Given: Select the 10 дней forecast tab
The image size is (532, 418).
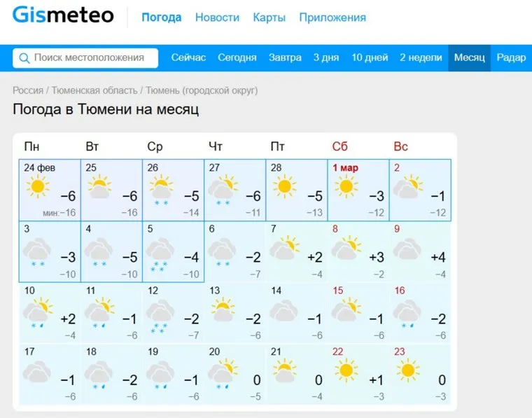Looking at the screenshot, I should pyautogui.click(x=370, y=58).
